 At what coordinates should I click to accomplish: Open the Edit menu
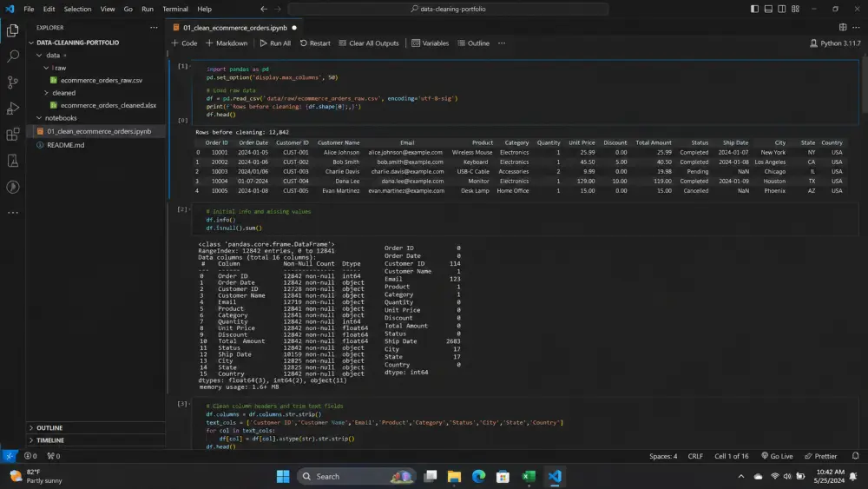coord(49,9)
